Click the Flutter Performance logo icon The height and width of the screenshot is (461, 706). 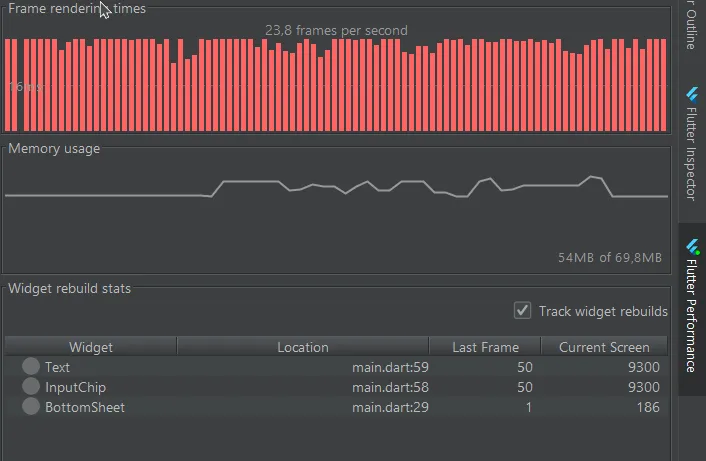click(693, 247)
